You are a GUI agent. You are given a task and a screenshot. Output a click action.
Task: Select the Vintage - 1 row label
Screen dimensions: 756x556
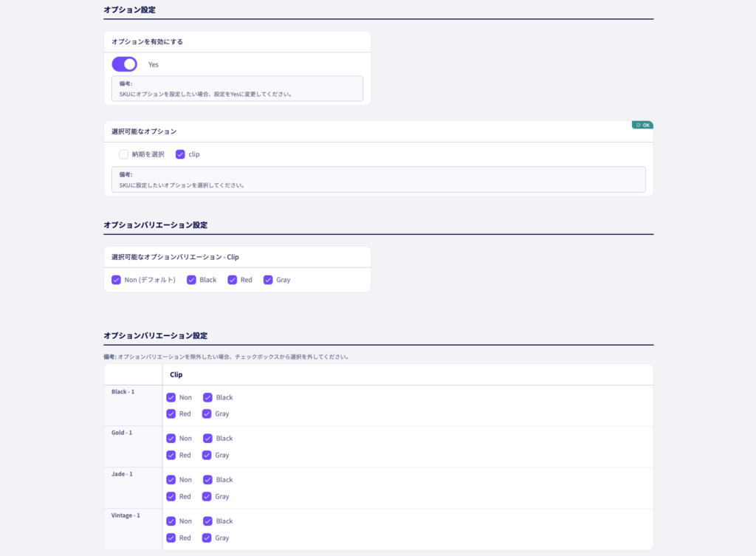(126, 515)
